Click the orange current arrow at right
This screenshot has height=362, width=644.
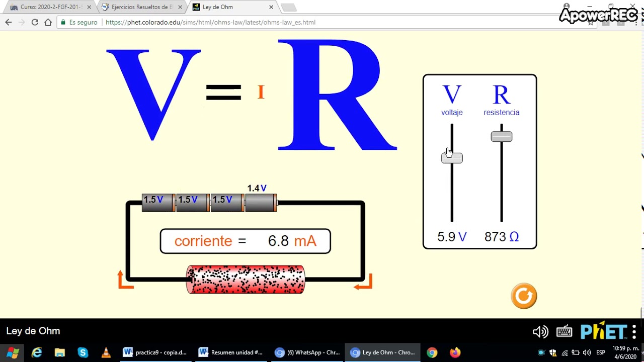click(363, 282)
